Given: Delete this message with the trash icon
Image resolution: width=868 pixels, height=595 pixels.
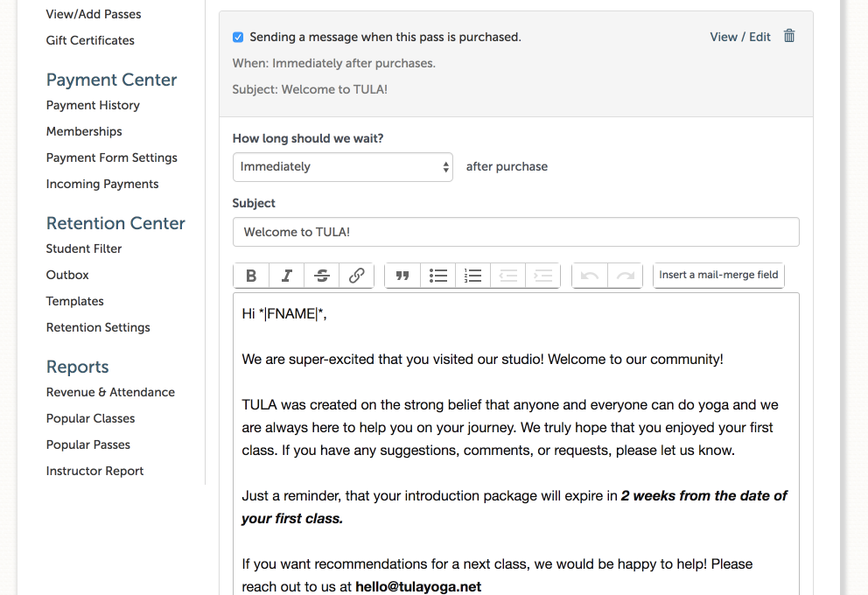Looking at the screenshot, I should point(789,36).
